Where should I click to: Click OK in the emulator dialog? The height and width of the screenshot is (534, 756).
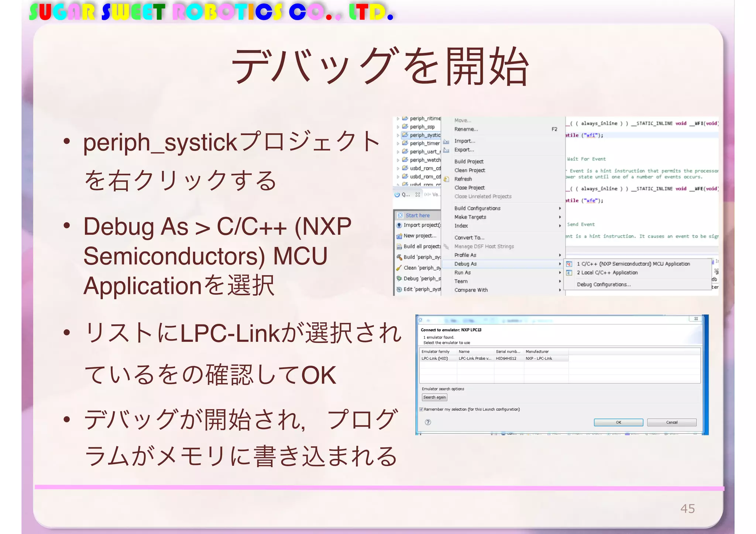pyautogui.click(x=618, y=422)
